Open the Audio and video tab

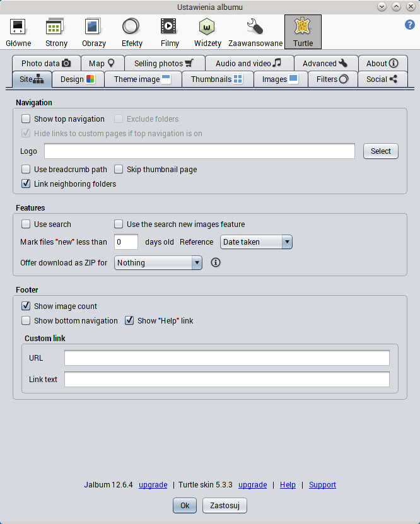pyautogui.click(x=249, y=63)
